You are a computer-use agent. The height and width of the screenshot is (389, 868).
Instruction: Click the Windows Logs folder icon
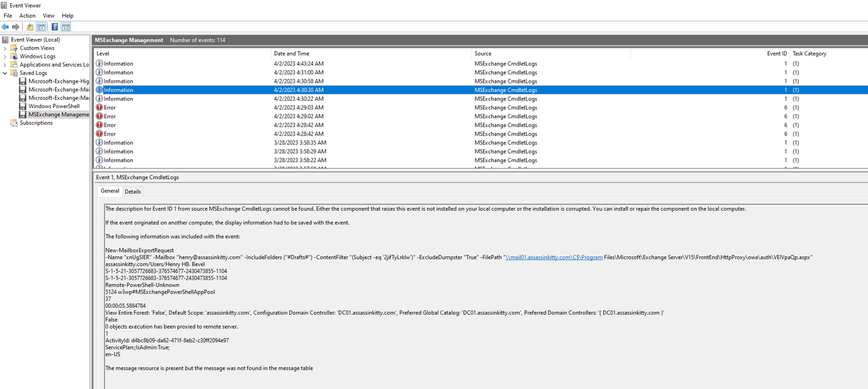14,56
